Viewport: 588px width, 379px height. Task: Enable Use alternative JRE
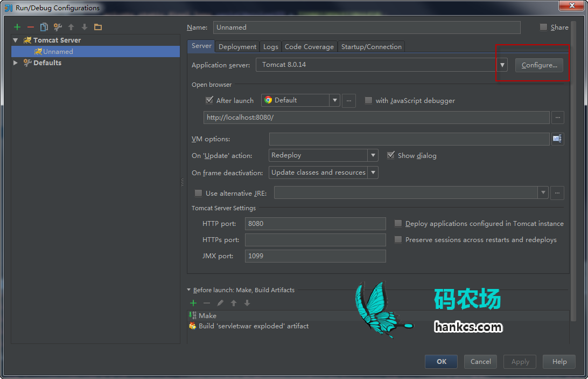(198, 193)
